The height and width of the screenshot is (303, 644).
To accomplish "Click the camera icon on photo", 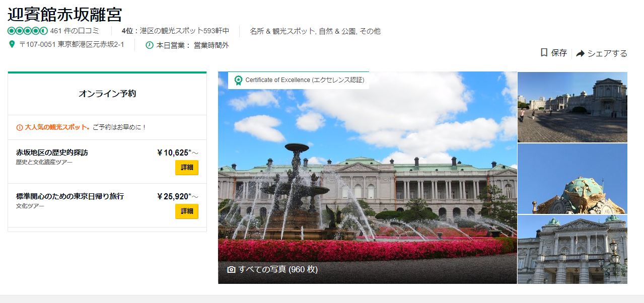I will (232, 269).
